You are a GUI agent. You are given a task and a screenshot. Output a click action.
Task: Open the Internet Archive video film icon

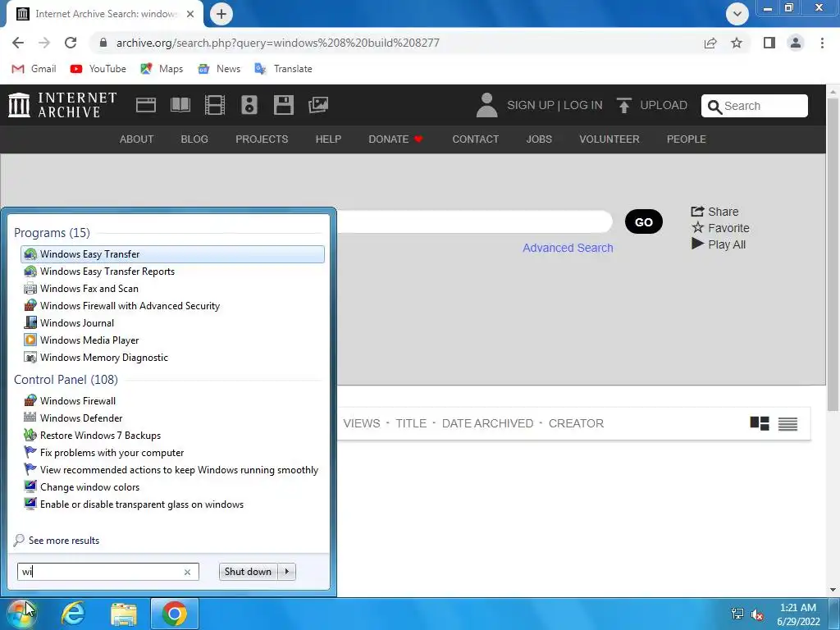click(215, 105)
